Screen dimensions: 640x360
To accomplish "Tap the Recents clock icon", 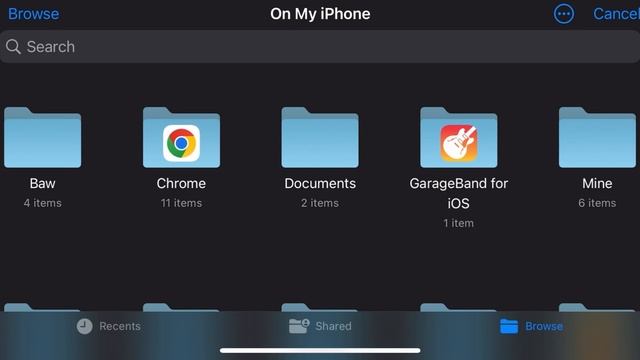I will (x=84, y=326).
